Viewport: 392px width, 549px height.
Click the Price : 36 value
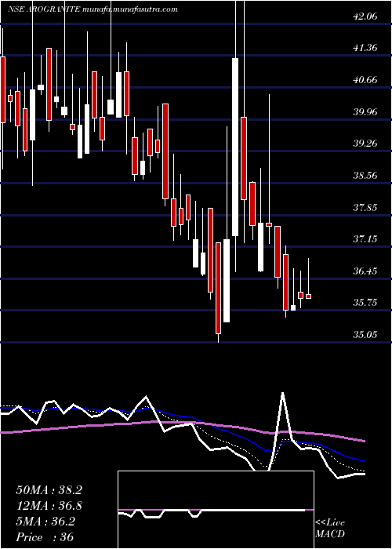pos(45,537)
